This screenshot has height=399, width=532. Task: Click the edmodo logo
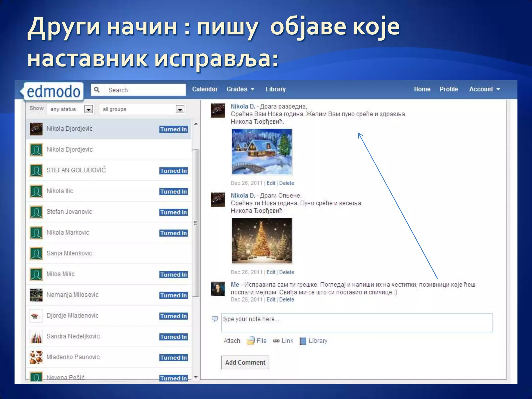(53, 91)
